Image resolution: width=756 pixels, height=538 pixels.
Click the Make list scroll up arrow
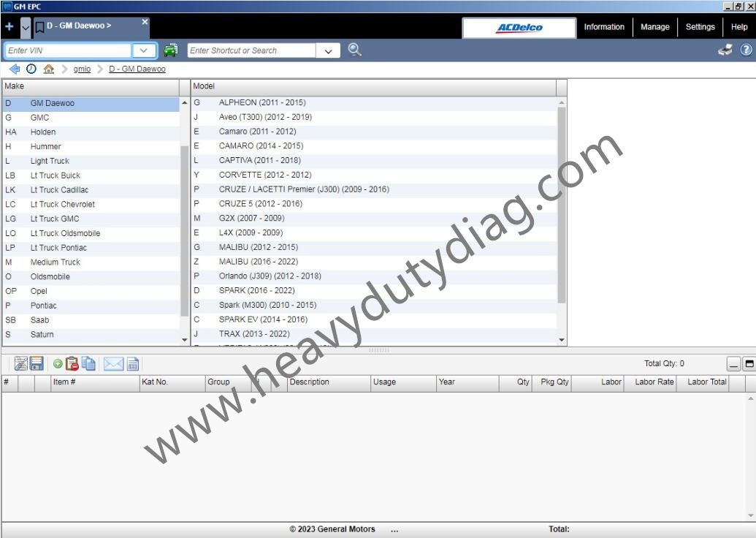tap(184, 103)
